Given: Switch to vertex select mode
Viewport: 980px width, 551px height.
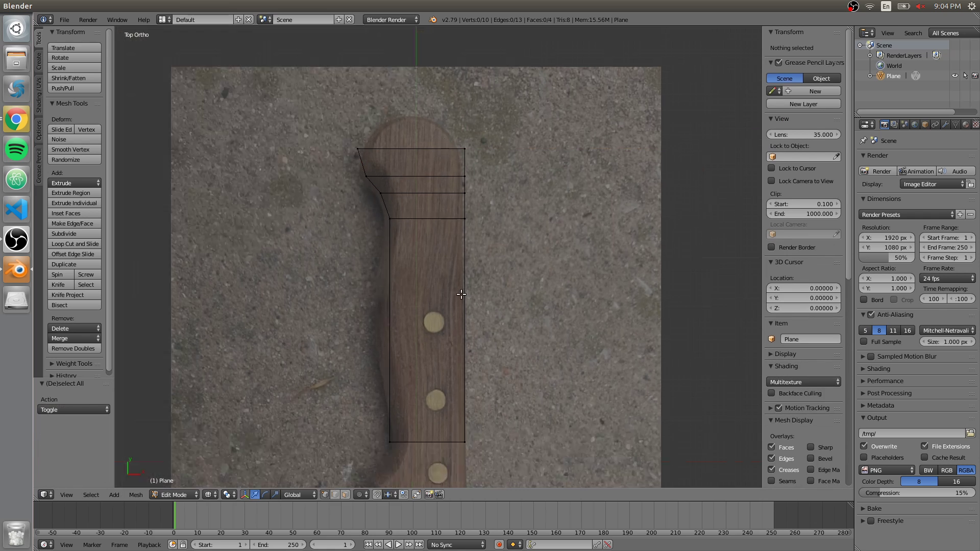Looking at the screenshot, I should pyautogui.click(x=325, y=494).
